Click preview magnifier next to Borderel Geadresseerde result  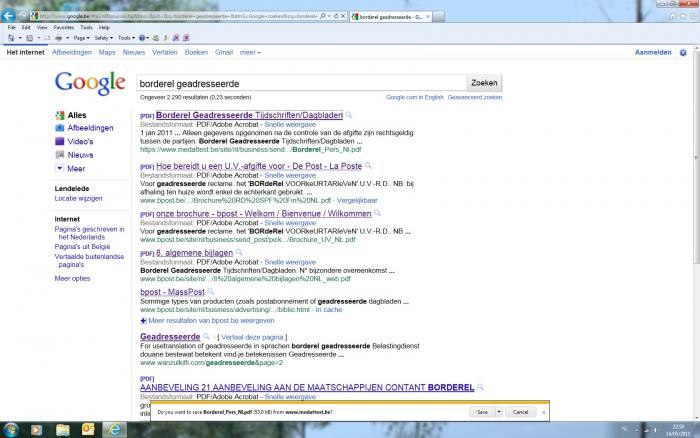click(349, 115)
